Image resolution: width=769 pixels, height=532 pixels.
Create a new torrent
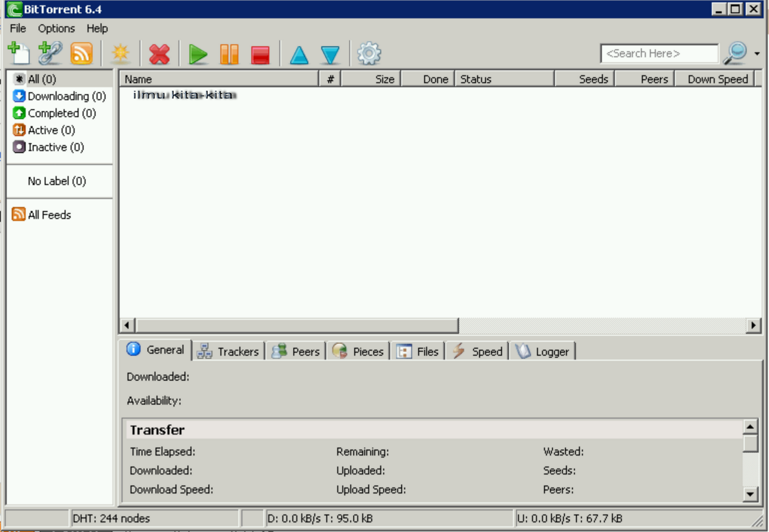[121, 53]
